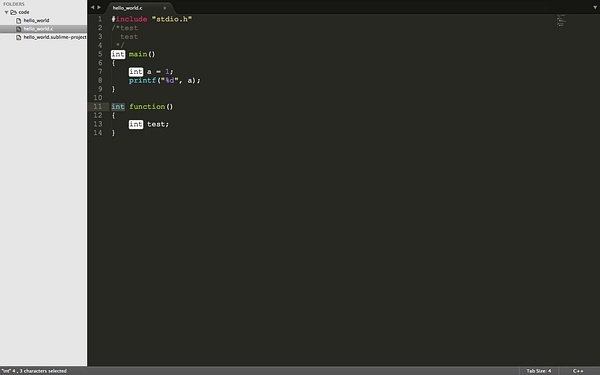Click the /*test comment on line 2
This screenshot has height=375, width=600.
pos(125,28)
